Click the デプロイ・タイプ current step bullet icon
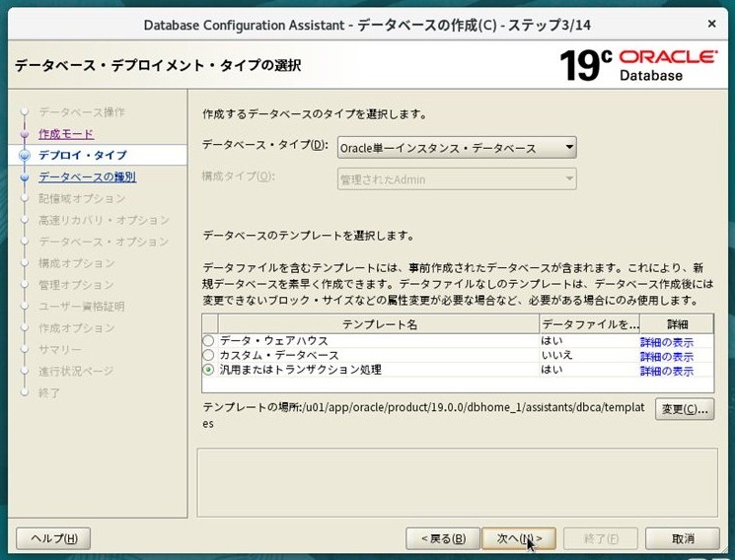The width and height of the screenshot is (735, 560). coord(25,155)
